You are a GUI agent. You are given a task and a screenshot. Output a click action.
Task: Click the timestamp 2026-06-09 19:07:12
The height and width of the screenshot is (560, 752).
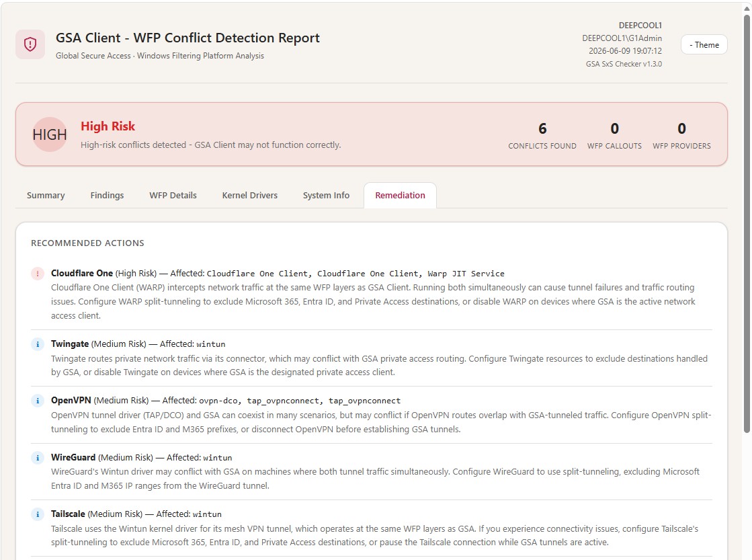pyautogui.click(x=626, y=51)
